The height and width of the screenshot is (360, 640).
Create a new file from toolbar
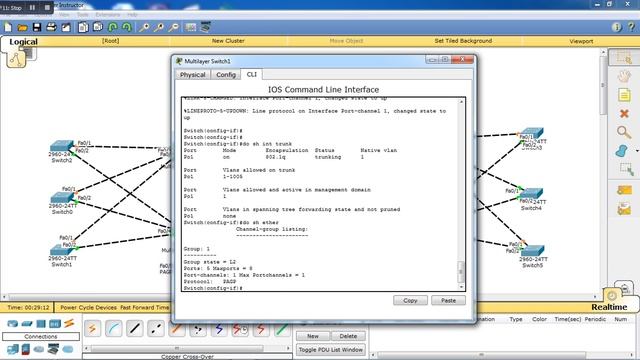8,27
